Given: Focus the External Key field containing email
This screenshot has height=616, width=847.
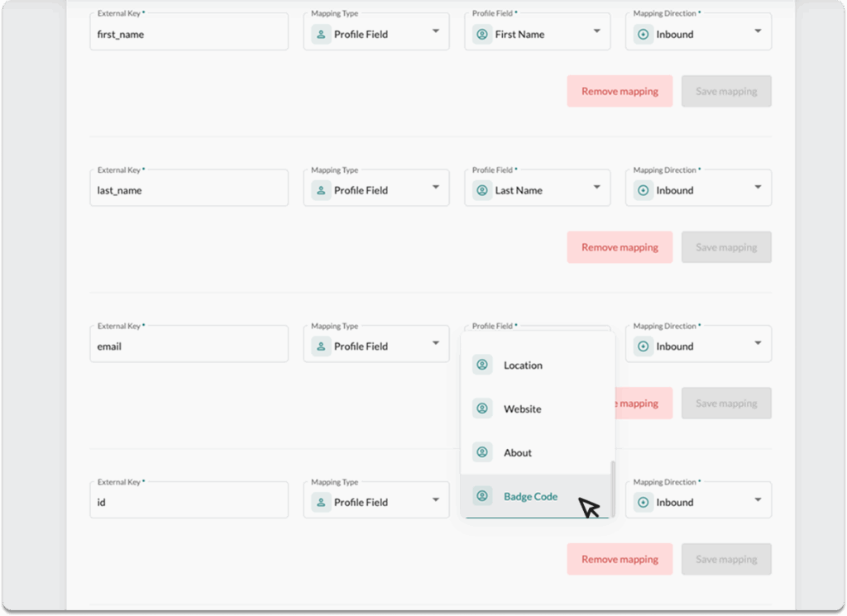Looking at the screenshot, I should pos(189,346).
